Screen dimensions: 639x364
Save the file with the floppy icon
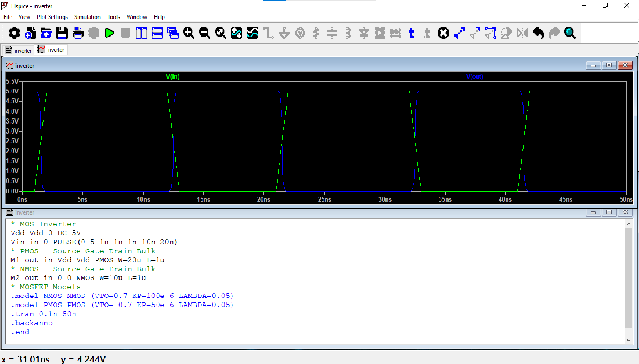point(62,33)
